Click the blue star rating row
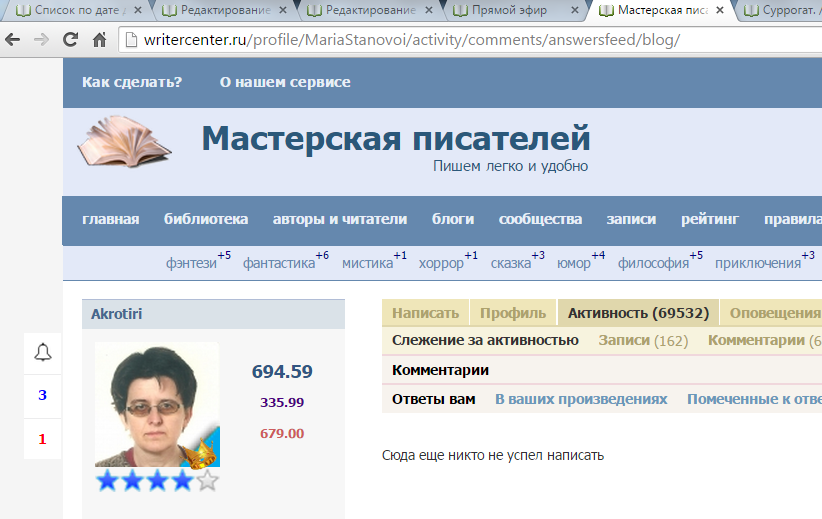822x519 pixels. pyautogui.click(x=157, y=481)
